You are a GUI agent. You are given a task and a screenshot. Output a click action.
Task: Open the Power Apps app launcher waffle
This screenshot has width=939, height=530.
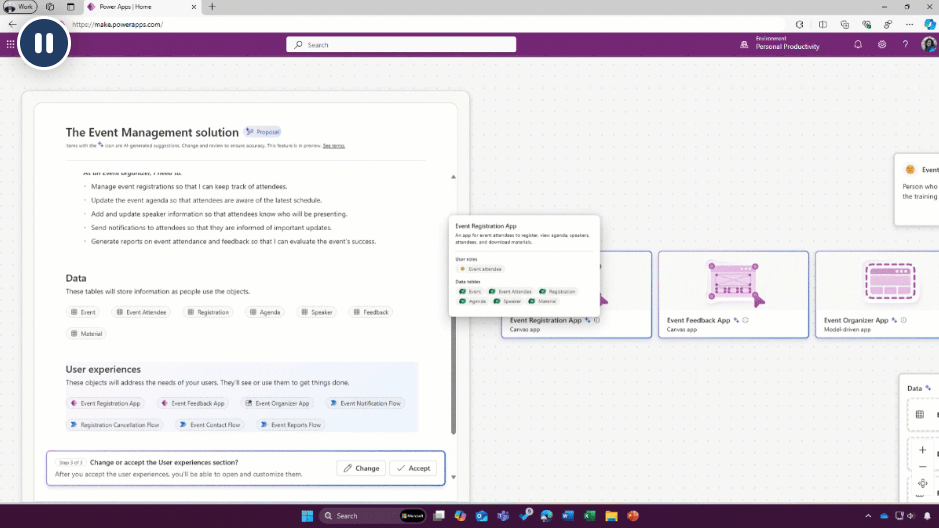coord(10,44)
